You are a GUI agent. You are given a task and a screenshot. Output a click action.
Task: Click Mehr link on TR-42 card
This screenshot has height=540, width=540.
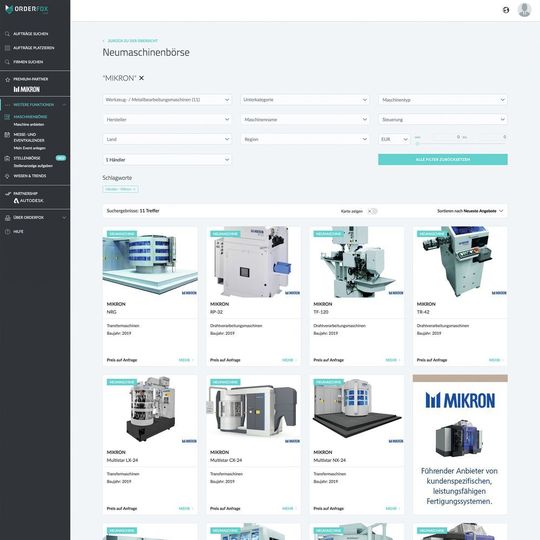click(x=496, y=360)
